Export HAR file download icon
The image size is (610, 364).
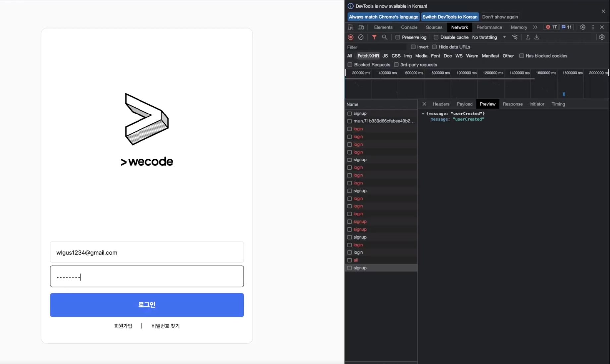coord(537,37)
